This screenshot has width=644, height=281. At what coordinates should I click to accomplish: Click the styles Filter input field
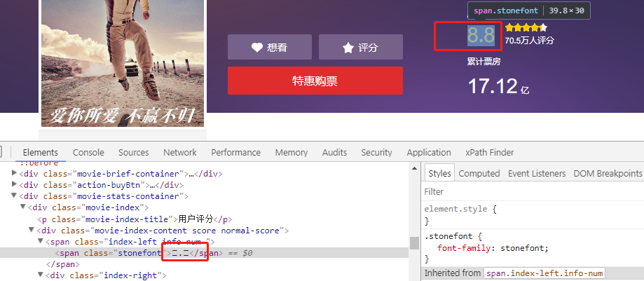(x=533, y=192)
